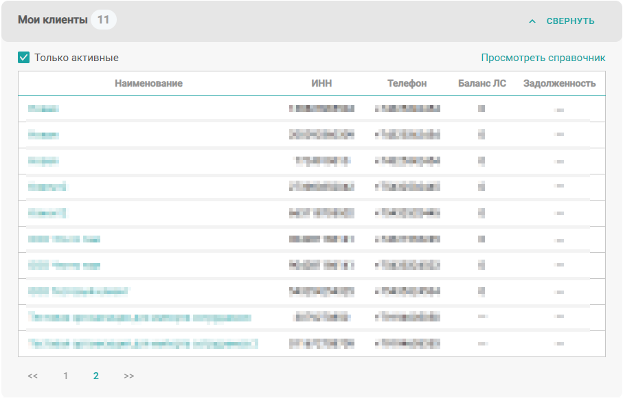Click the Задолженность column header
624x398 pixels.
[x=559, y=83]
